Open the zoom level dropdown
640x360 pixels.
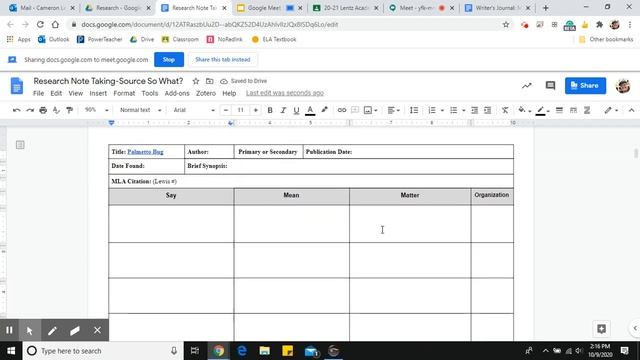(96, 110)
